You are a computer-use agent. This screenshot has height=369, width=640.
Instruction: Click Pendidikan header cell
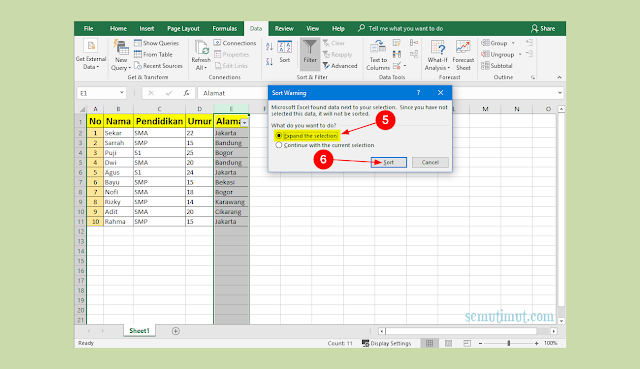point(159,121)
